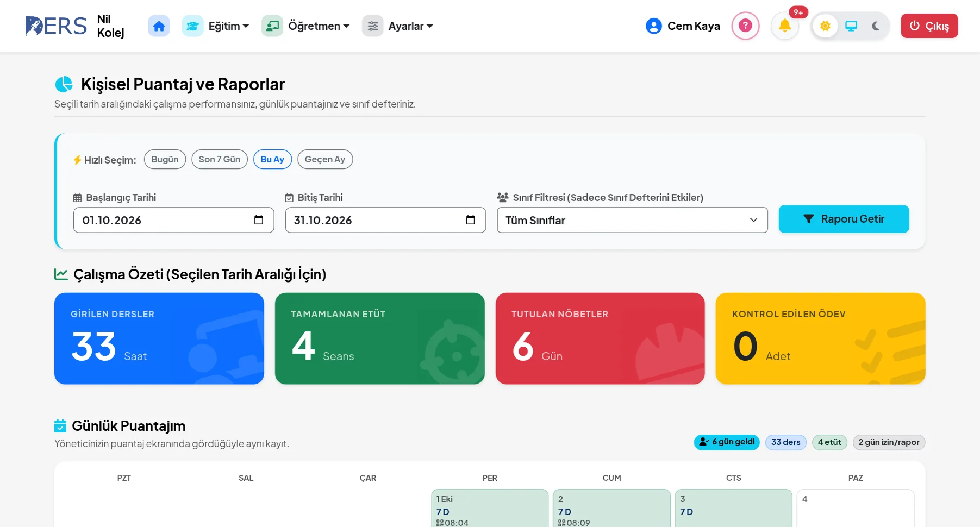Expand the Öğretmen menu
This screenshot has width=980, height=527.
(x=319, y=26)
